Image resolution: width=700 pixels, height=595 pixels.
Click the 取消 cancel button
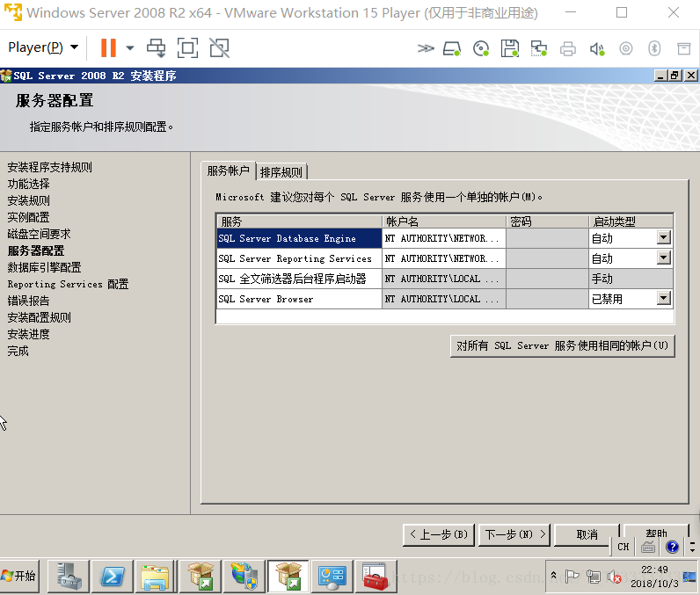(x=587, y=534)
